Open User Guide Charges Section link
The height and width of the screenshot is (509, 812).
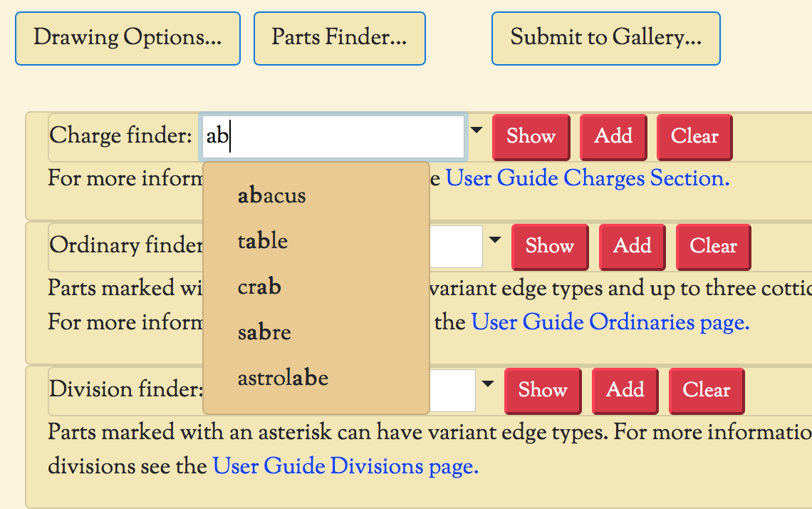[588, 178]
